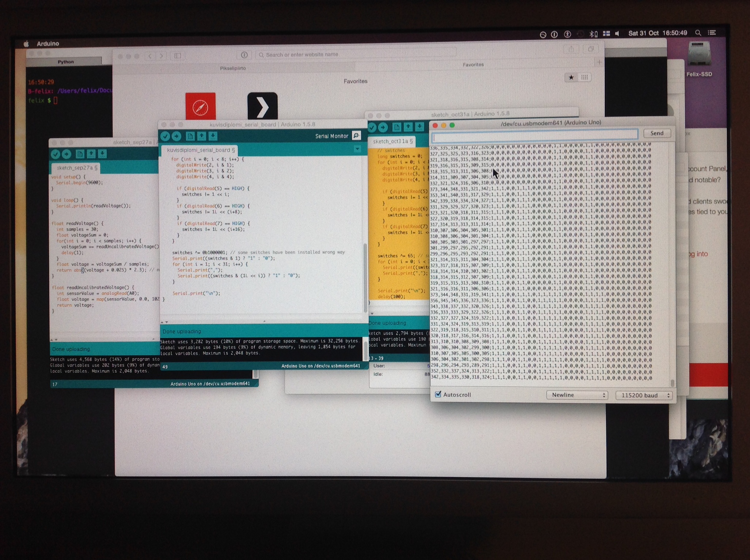This screenshot has height=560, width=750.
Task: Click 'log into' red link in background page
Action: (x=698, y=254)
